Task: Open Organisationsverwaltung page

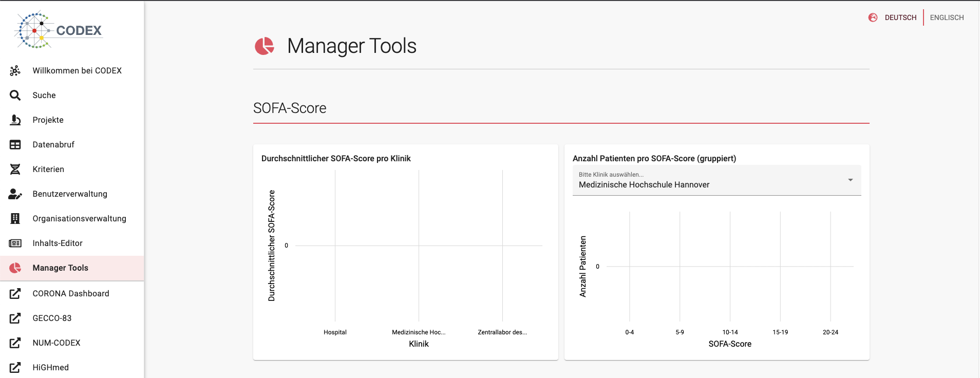Action: pyautogui.click(x=72, y=219)
